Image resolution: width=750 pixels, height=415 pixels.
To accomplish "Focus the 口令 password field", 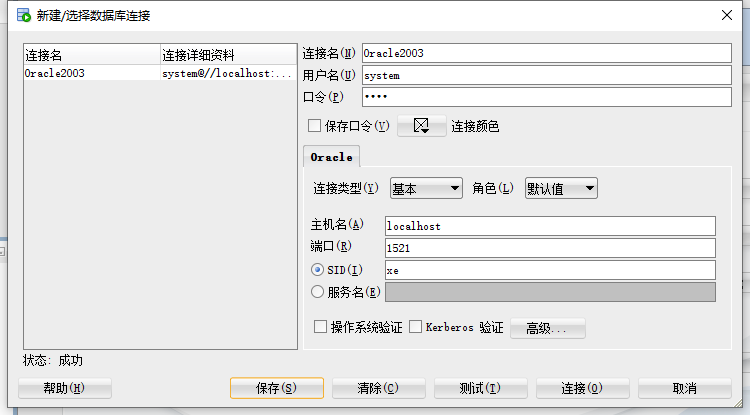I will [x=547, y=97].
